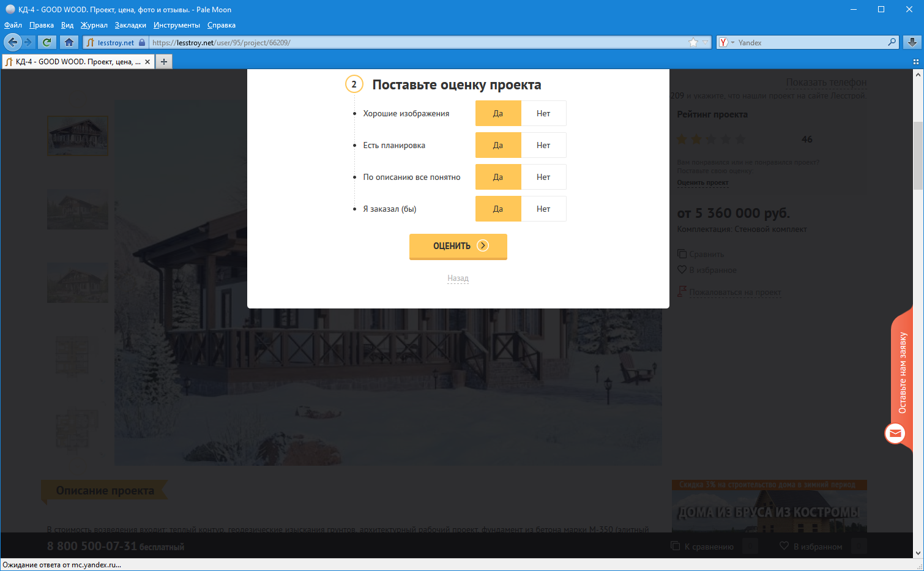Image resolution: width=924 pixels, height=571 pixels.
Task: Click the Пожаловаться на проект link
Action: 735,292
